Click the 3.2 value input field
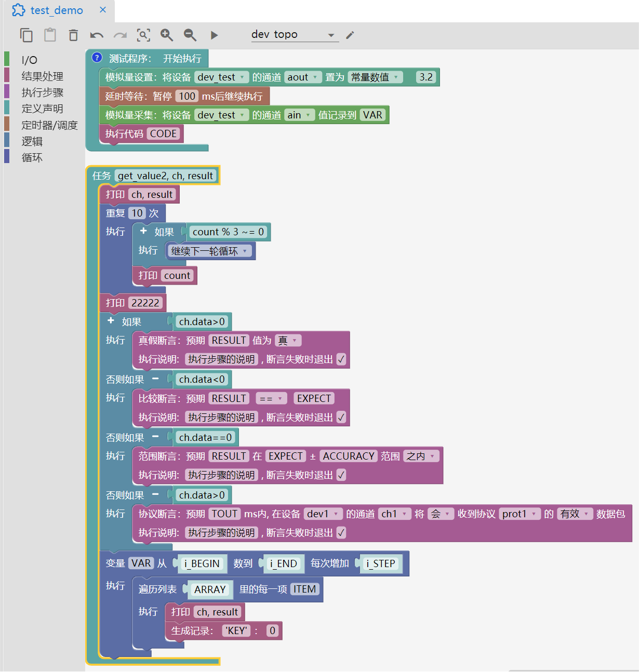Screen dimensions: 640x672 click(x=426, y=77)
